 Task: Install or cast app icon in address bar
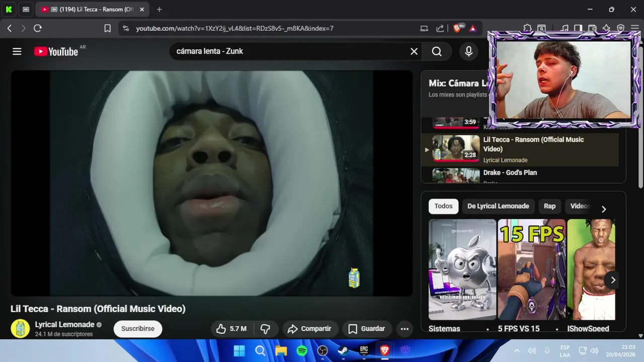[x=424, y=28]
